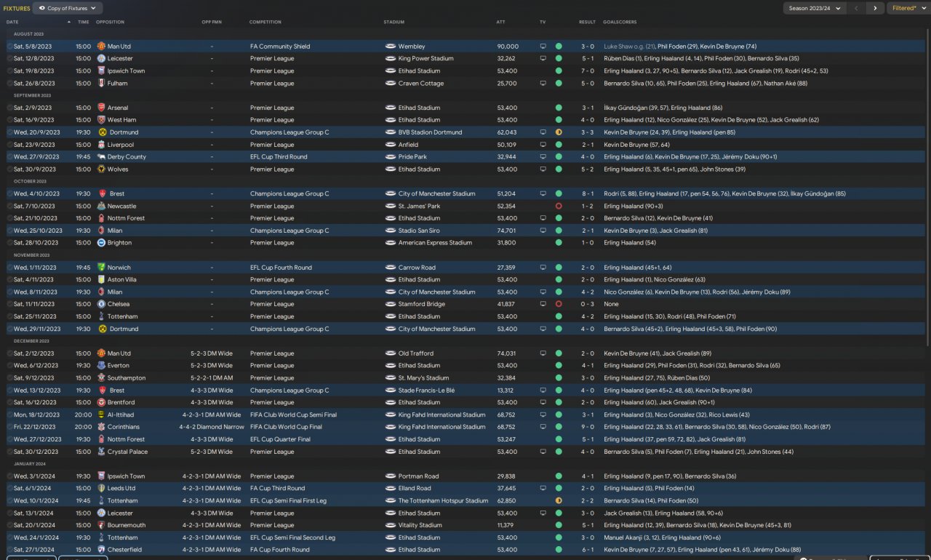
Task: Click the green win indicator on the Fulham row
Action: 559,84
